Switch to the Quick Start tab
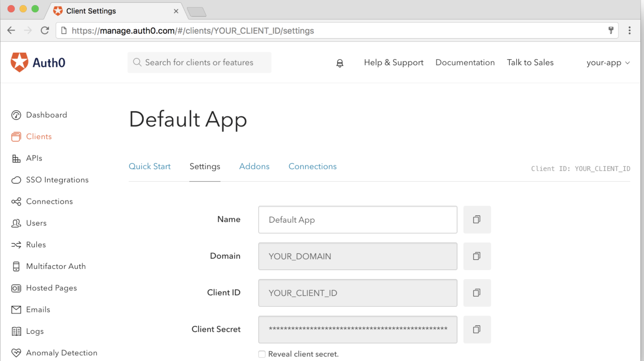Viewport: 644px width, 361px height. 150,166
